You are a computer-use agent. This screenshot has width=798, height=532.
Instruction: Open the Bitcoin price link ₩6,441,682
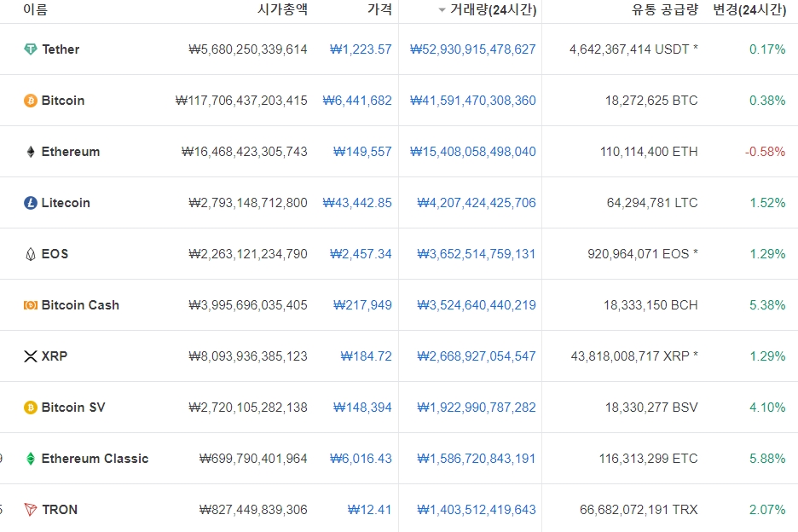(x=357, y=101)
